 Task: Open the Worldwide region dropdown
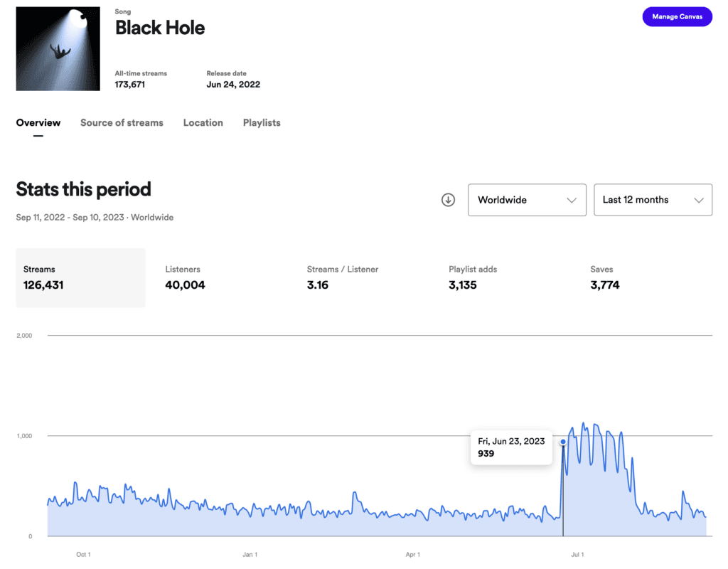coord(527,200)
